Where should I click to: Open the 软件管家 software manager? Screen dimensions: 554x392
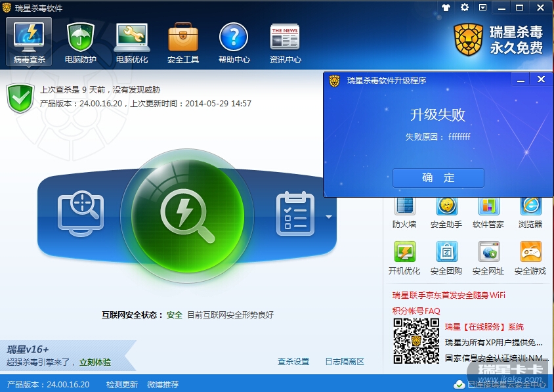point(488,213)
